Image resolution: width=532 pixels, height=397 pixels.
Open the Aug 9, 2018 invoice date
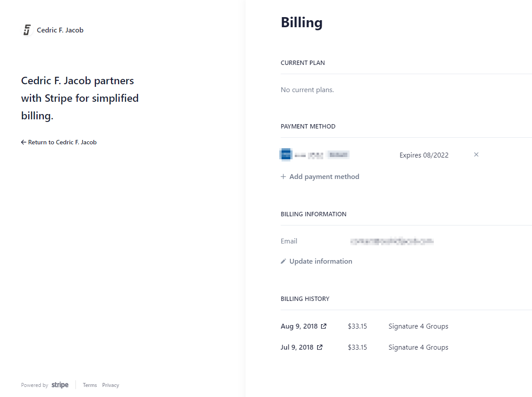[x=299, y=326]
